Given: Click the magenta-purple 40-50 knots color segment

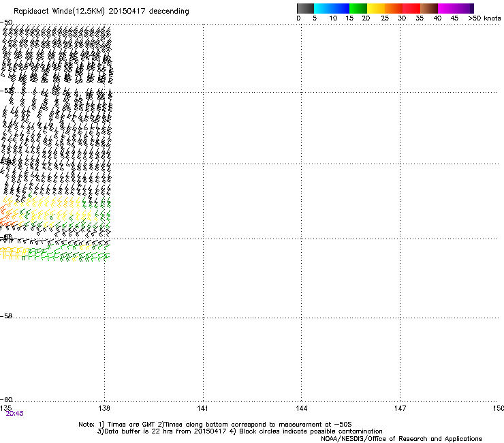Looking at the screenshot, I should tap(456, 8).
